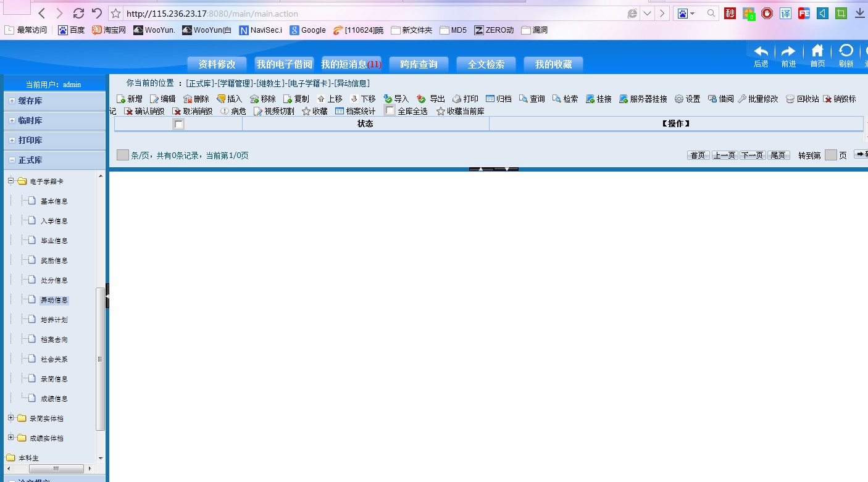868x482 pixels.
Task: Click the 打印 print icon
Action: (457, 99)
